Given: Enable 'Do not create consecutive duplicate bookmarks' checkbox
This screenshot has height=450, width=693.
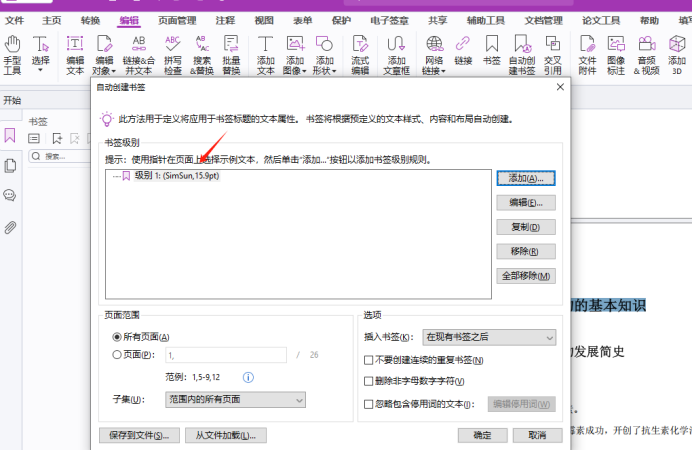Looking at the screenshot, I should (x=369, y=360).
